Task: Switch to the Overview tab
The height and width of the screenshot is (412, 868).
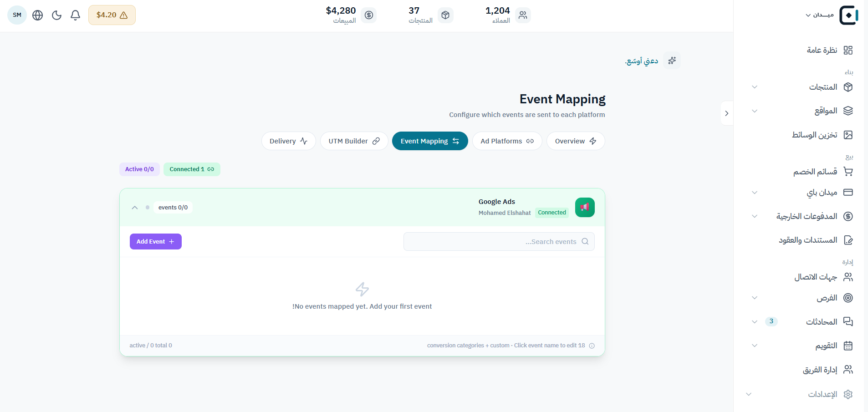Action: [x=576, y=141]
